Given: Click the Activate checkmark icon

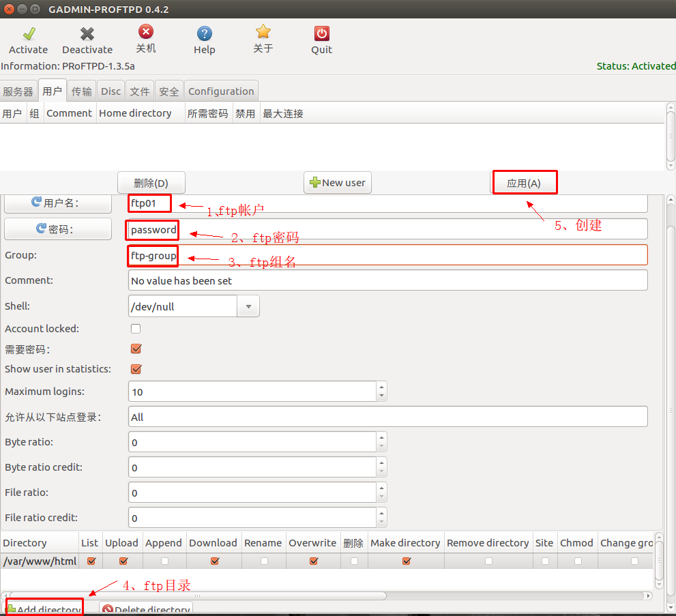Looking at the screenshot, I should tap(29, 34).
